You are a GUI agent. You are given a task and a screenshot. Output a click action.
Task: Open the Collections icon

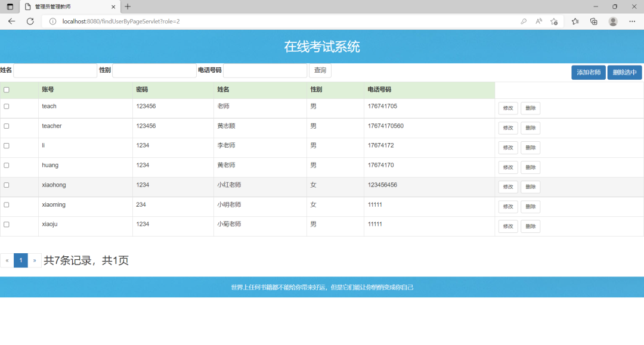pyautogui.click(x=593, y=21)
